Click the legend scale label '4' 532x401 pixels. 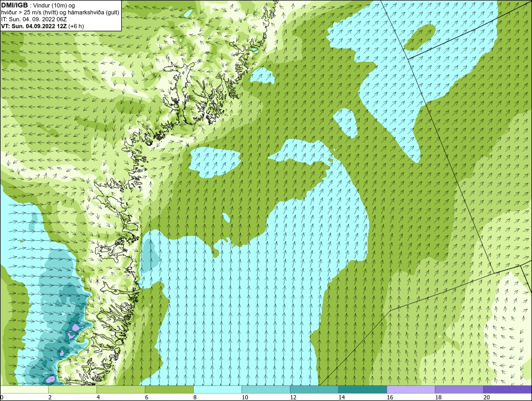point(98,397)
